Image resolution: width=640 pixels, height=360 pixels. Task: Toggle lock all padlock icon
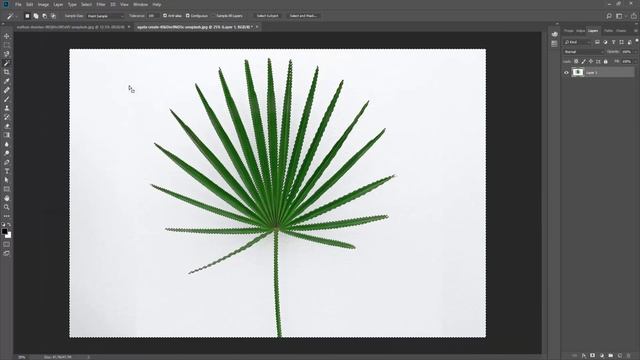tap(606, 61)
